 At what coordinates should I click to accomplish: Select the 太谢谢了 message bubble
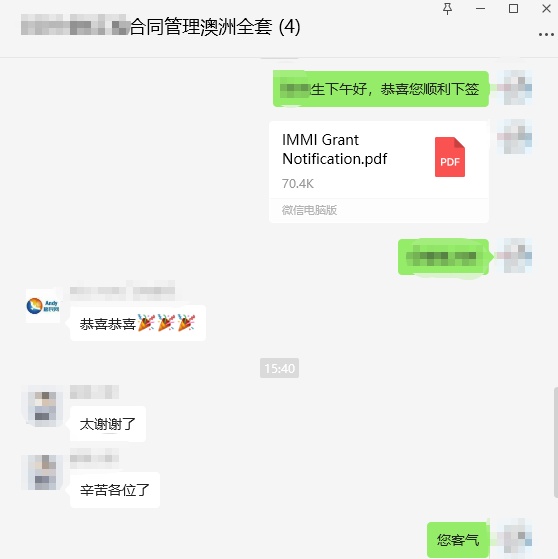(108, 424)
